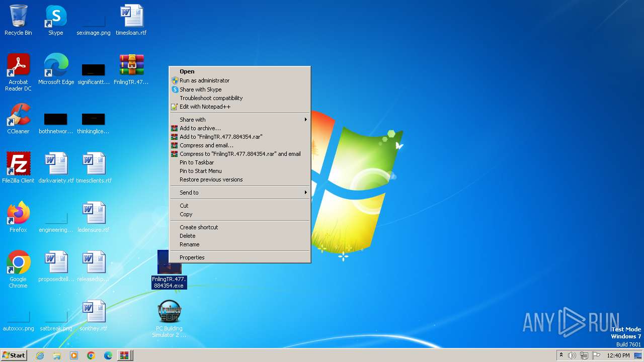Open the volume speaker tray icon
The image size is (644, 362).
pos(572,355)
